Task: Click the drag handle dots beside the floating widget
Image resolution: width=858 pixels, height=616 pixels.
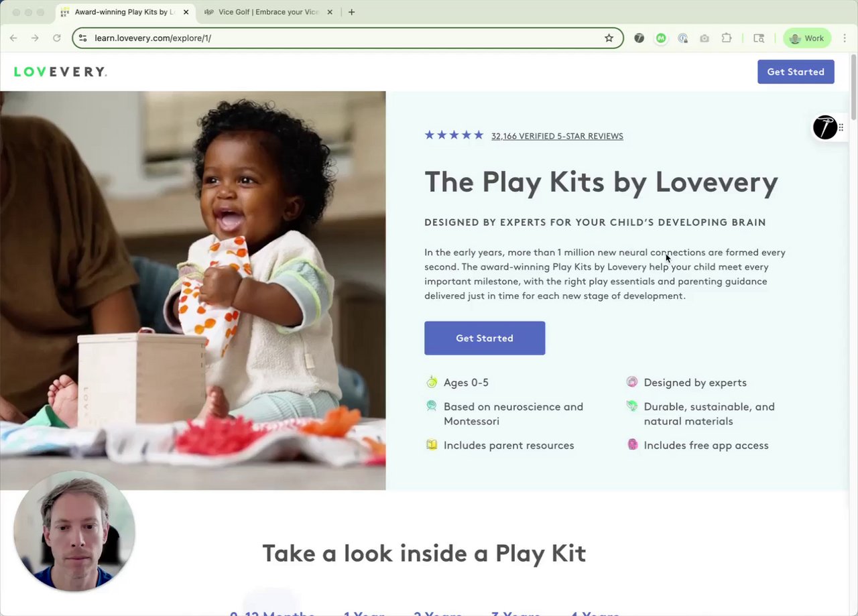Action: pos(841,127)
